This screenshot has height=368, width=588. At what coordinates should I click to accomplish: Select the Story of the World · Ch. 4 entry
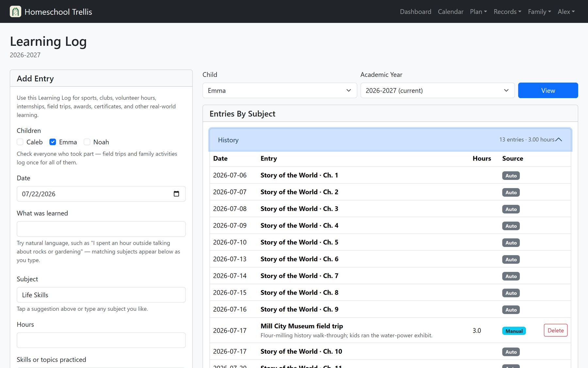[299, 225]
